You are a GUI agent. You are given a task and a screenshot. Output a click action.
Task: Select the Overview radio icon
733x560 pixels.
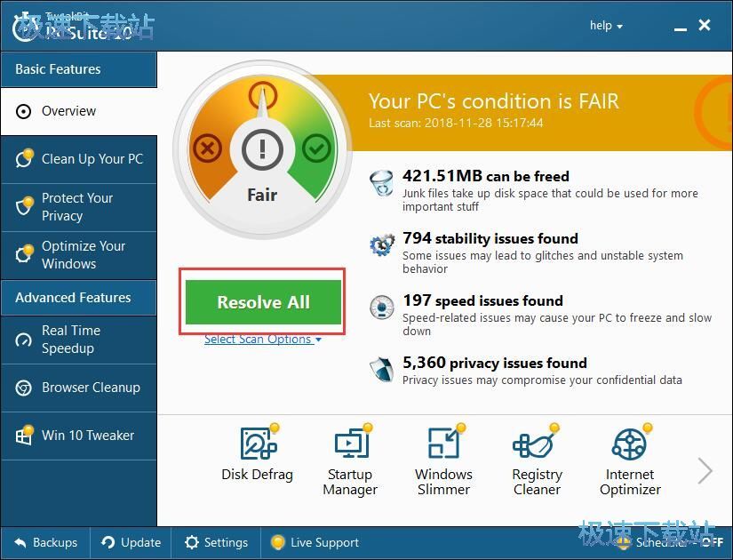click(23, 111)
